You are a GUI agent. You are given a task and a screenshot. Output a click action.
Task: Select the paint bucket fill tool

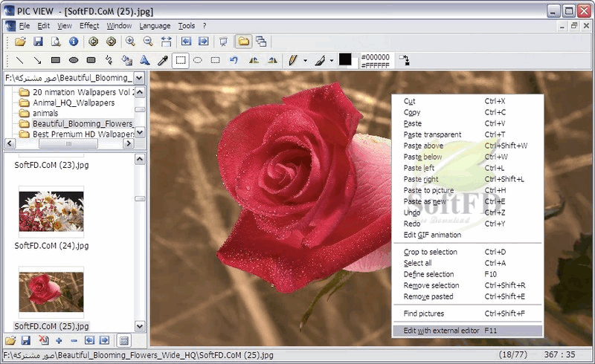[x=126, y=60]
